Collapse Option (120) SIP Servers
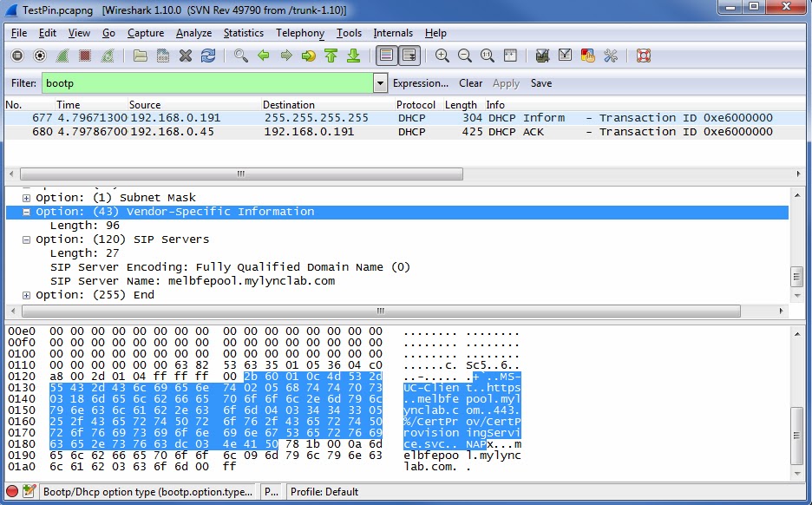The width and height of the screenshot is (812, 505). [x=26, y=239]
